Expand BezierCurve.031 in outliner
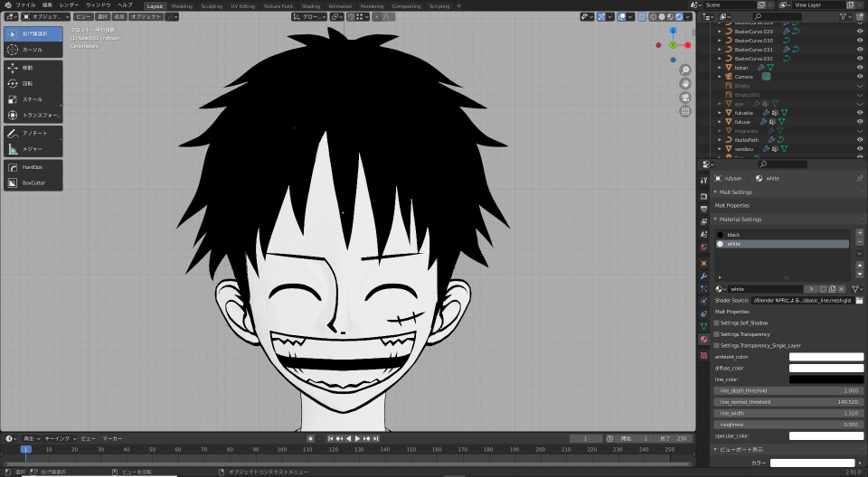The height and width of the screenshot is (477, 868). (x=720, y=50)
